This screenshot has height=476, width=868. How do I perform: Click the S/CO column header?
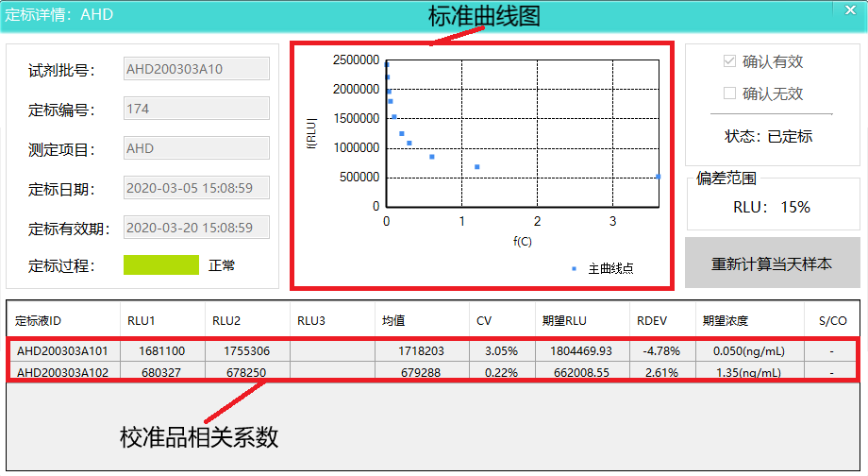832,320
